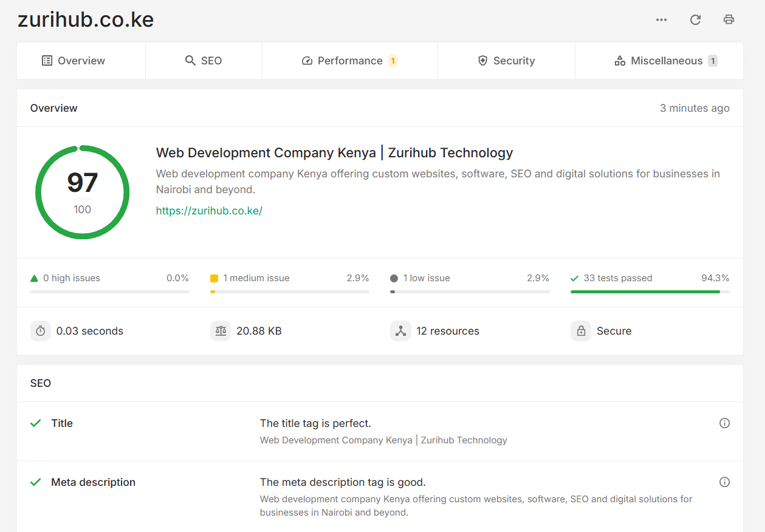765x532 pixels.
Task: Click the green score progress ring showing 97
Action: tap(82, 191)
